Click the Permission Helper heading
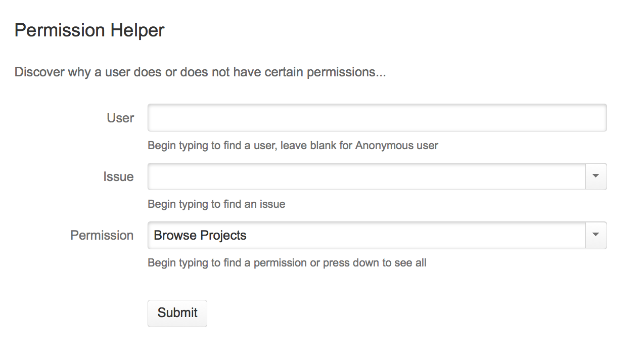 click(89, 30)
